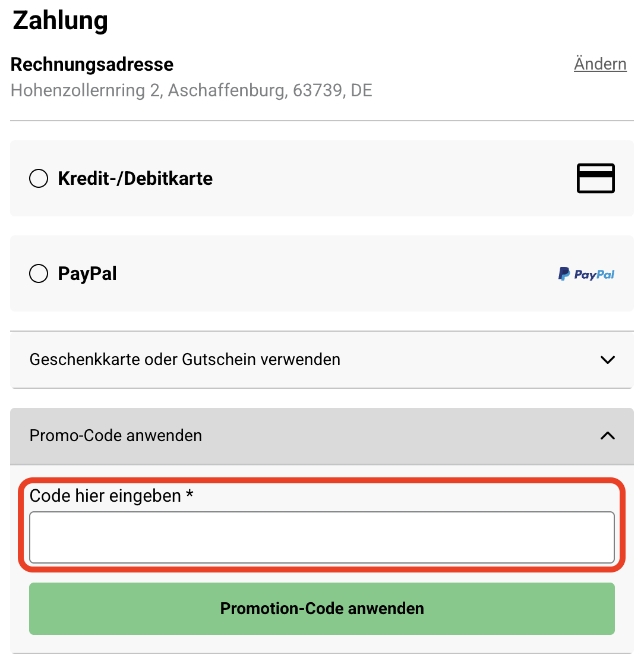Image resolution: width=644 pixels, height=667 pixels.
Task: Select the Kredit-/Debitkarte radio button
Action: 39,178
